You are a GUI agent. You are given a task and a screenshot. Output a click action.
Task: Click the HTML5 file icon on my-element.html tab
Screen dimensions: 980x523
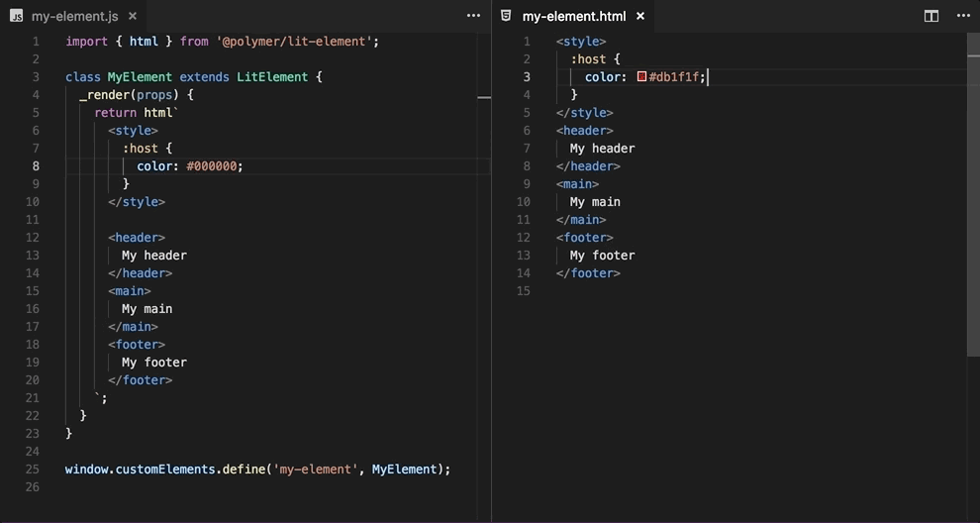click(506, 16)
